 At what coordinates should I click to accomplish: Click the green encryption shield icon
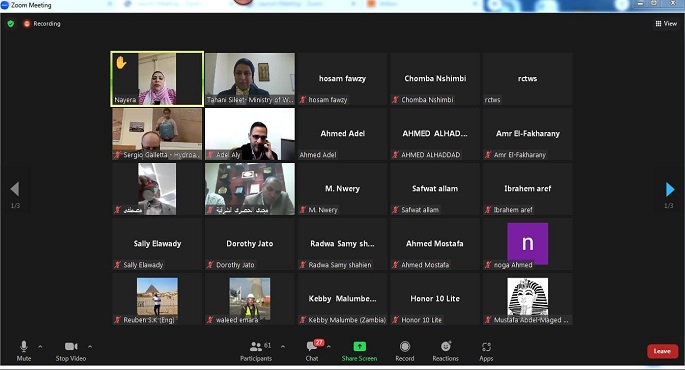(x=10, y=24)
